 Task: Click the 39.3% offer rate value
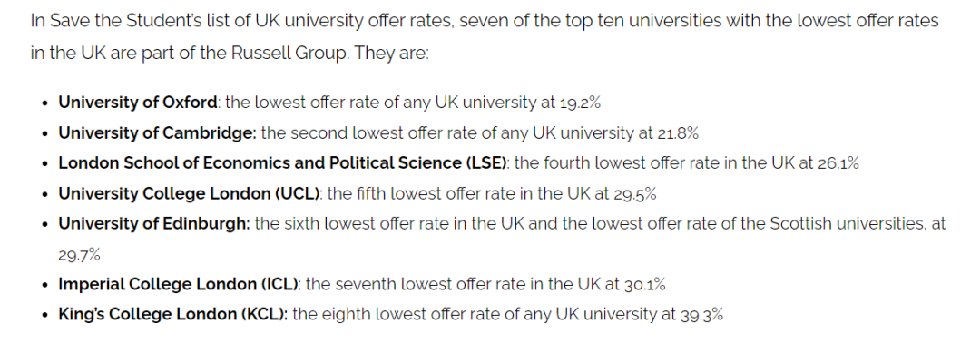click(x=701, y=315)
